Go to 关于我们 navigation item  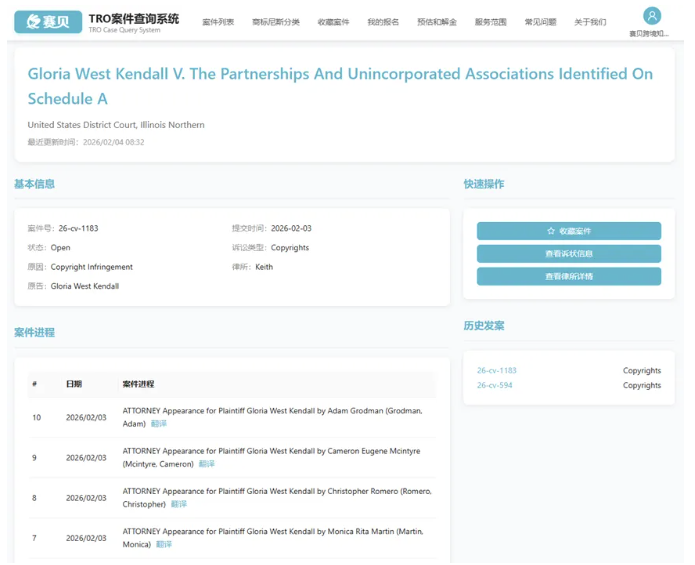(590, 22)
